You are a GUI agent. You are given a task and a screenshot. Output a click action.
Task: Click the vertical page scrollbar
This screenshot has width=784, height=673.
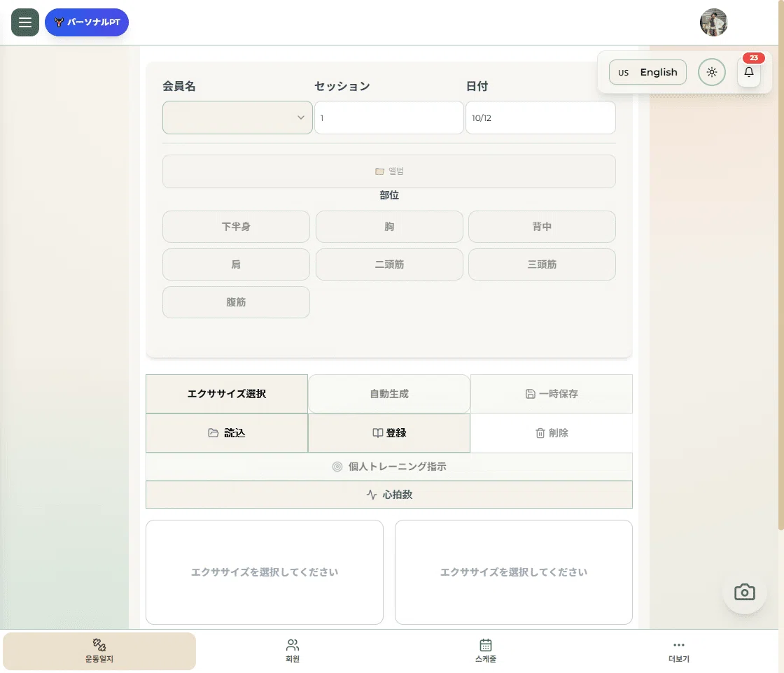pos(781,265)
